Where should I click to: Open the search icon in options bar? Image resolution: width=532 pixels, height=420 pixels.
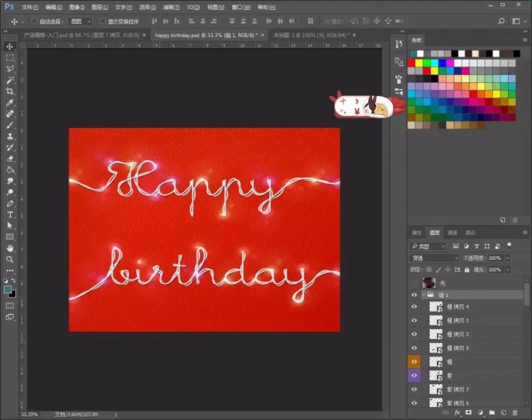click(501, 21)
